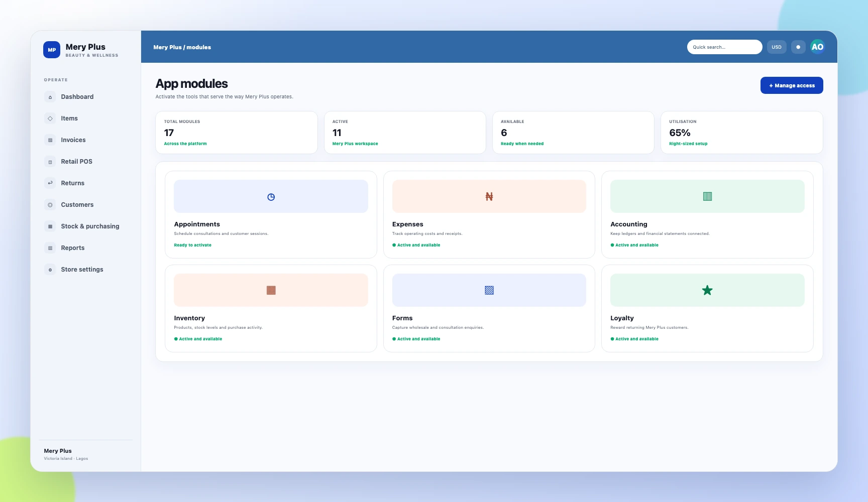The image size is (868, 502).
Task: Click the Stock & purchasing icon
Action: click(x=50, y=226)
